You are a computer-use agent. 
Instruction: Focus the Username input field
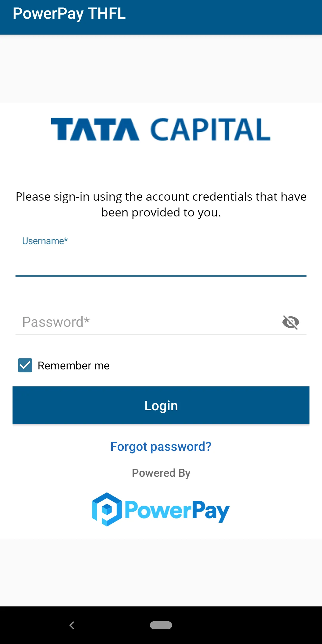coord(161,262)
